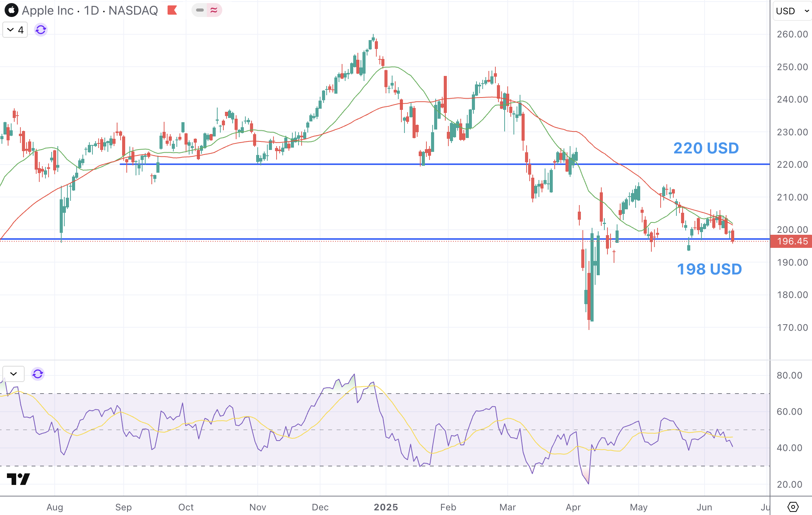
Task: Toggle the grey dash status pill
Action: 200,10
